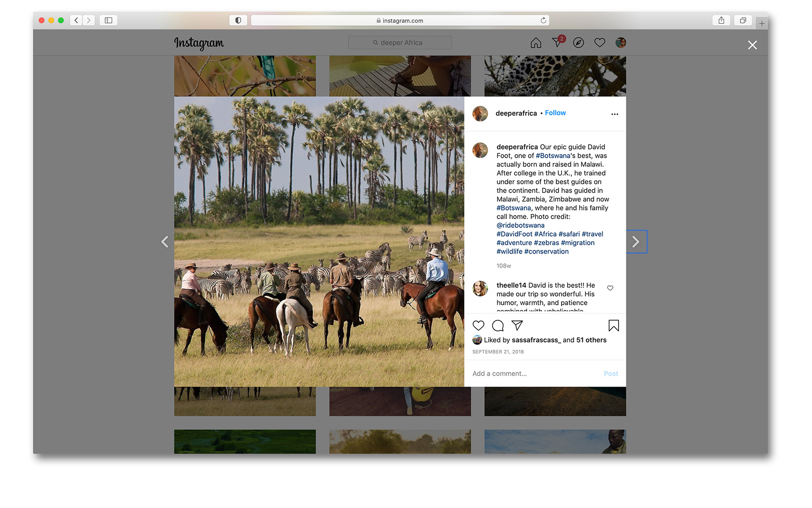Open September 21, 2018 date link
Image resolution: width=812 pixels, height=508 pixels.
click(x=498, y=352)
